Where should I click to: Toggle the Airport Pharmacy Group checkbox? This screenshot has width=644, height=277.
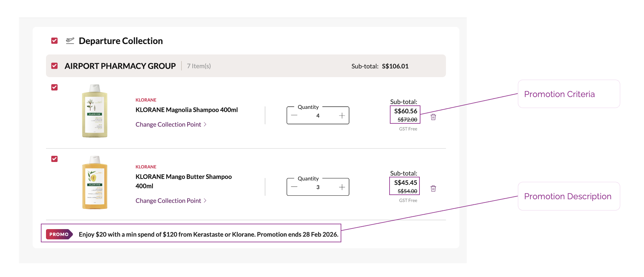(55, 66)
